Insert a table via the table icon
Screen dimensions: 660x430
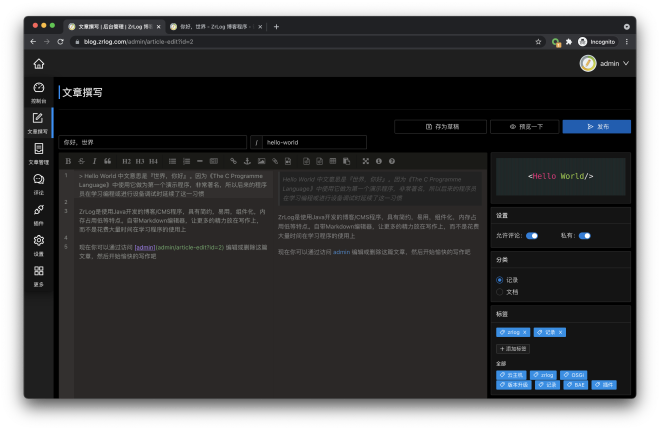333,161
